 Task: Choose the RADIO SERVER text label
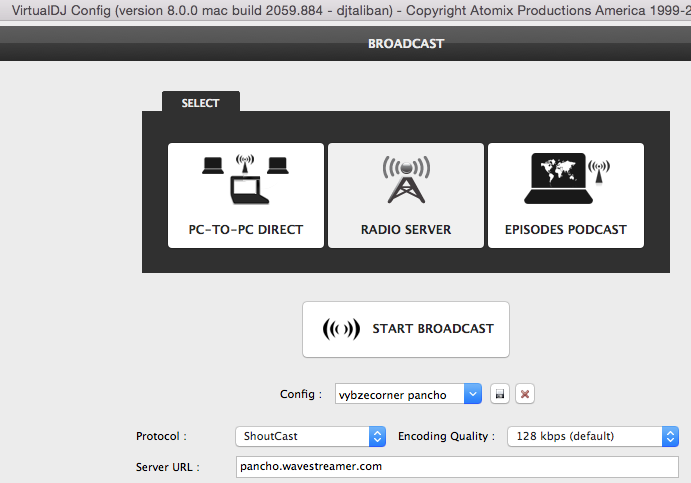[x=405, y=230]
